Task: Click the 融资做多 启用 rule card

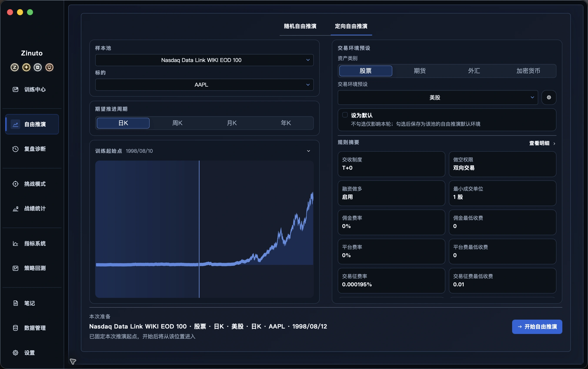Action: [x=391, y=193]
